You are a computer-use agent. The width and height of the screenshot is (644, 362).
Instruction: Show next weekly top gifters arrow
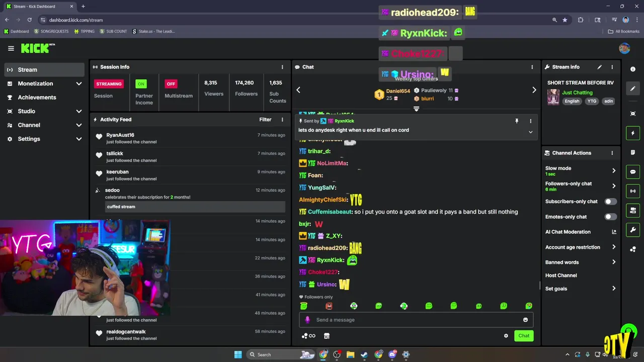(534, 90)
